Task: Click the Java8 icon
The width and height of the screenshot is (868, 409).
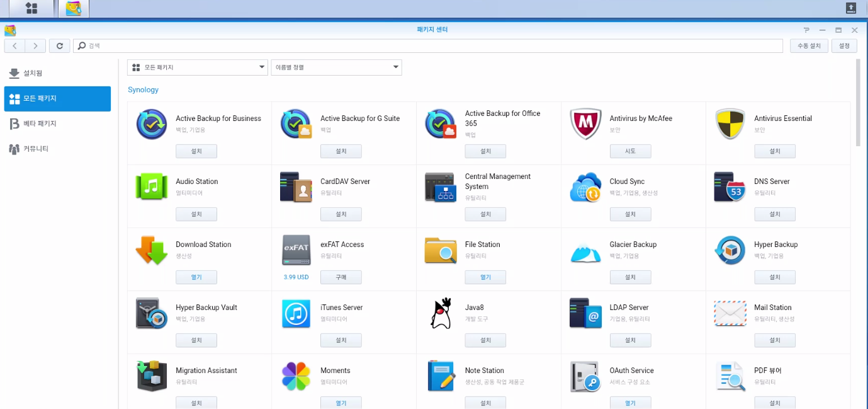Action: (441, 313)
